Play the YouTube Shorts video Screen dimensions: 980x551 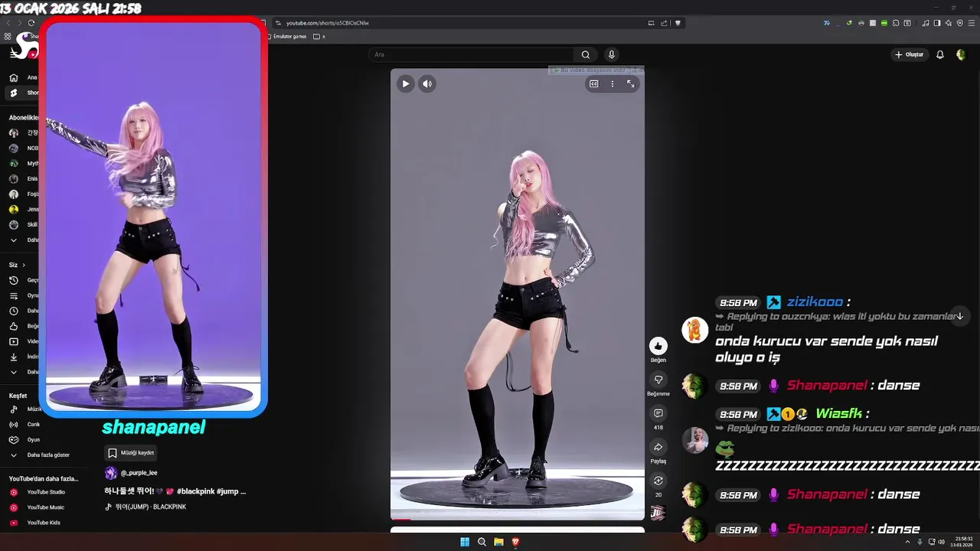click(406, 84)
